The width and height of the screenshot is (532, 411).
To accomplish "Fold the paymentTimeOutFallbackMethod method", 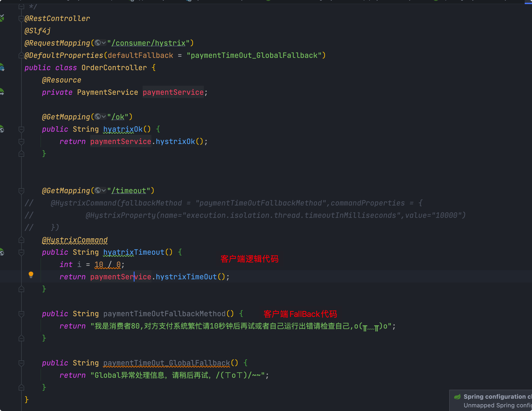I will pyautogui.click(x=21, y=314).
